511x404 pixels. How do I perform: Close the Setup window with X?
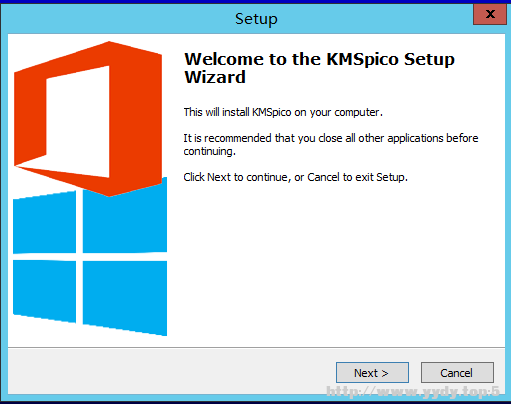click(490, 14)
